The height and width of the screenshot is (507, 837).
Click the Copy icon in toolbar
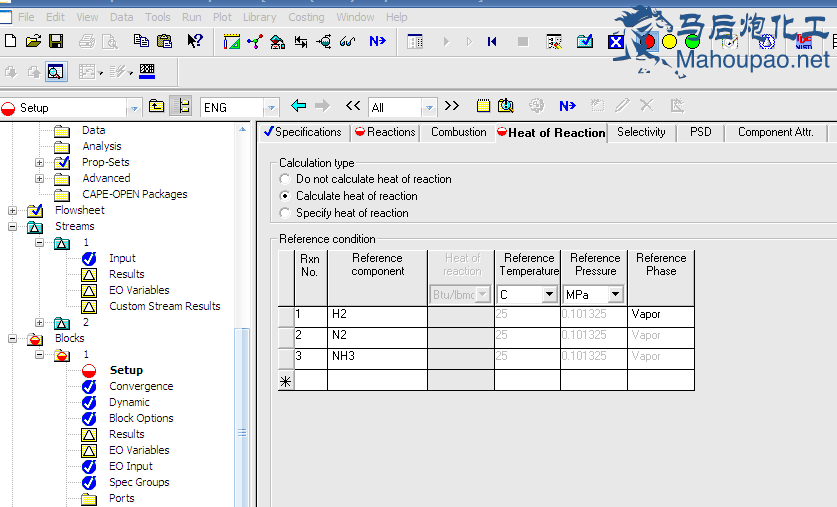click(x=141, y=41)
